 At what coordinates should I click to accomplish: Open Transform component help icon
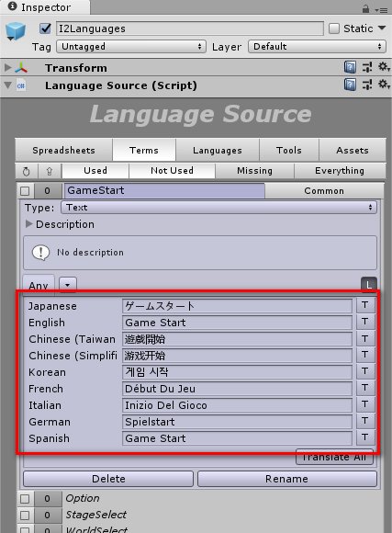tap(350, 67)
